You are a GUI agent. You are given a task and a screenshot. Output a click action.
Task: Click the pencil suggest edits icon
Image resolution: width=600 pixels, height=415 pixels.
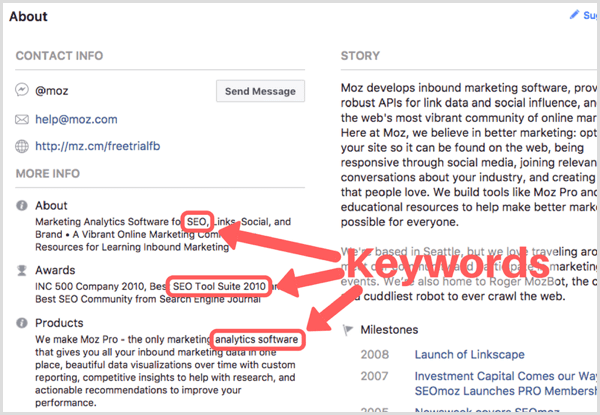[574, 15]
